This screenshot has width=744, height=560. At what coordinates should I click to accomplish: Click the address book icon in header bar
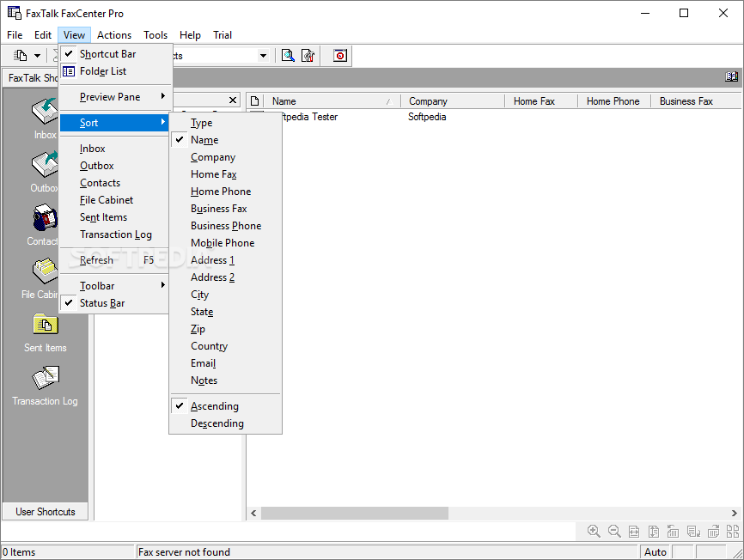coord(731,76)
